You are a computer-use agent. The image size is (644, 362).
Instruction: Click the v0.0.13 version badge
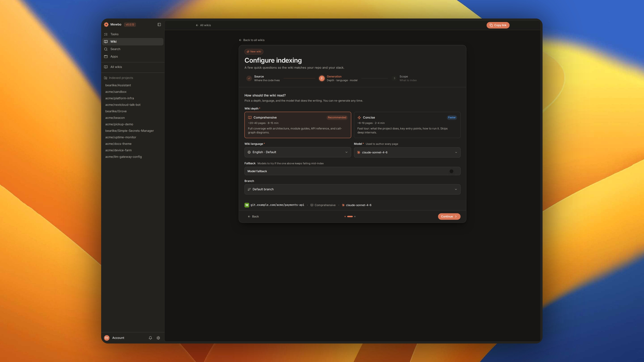[130, 24]
